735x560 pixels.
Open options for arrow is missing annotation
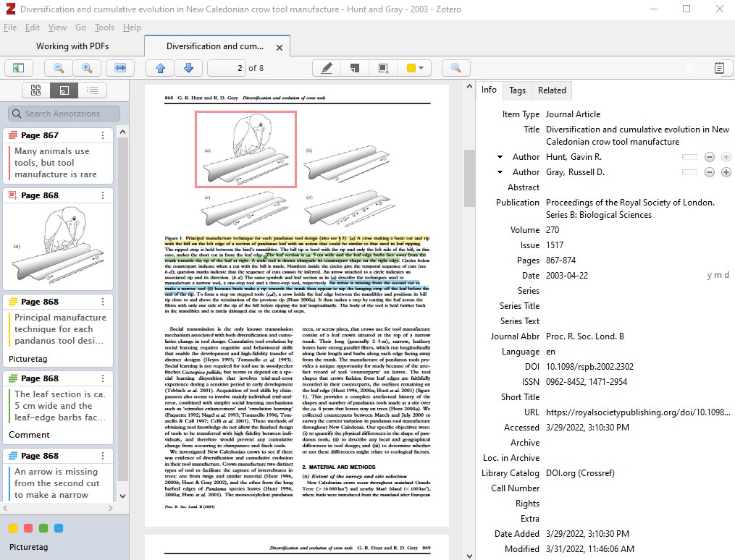pos(103,456)
